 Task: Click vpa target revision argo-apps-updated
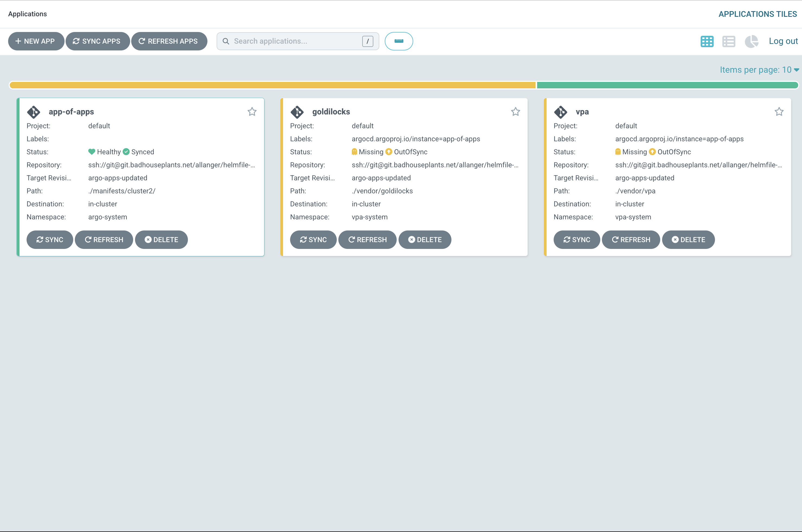click(645, 178)
